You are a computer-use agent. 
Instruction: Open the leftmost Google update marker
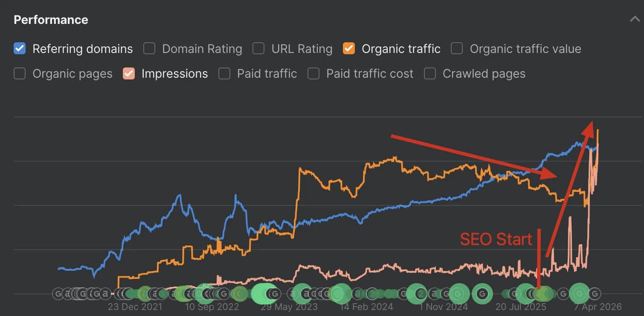tap(58, 294)
